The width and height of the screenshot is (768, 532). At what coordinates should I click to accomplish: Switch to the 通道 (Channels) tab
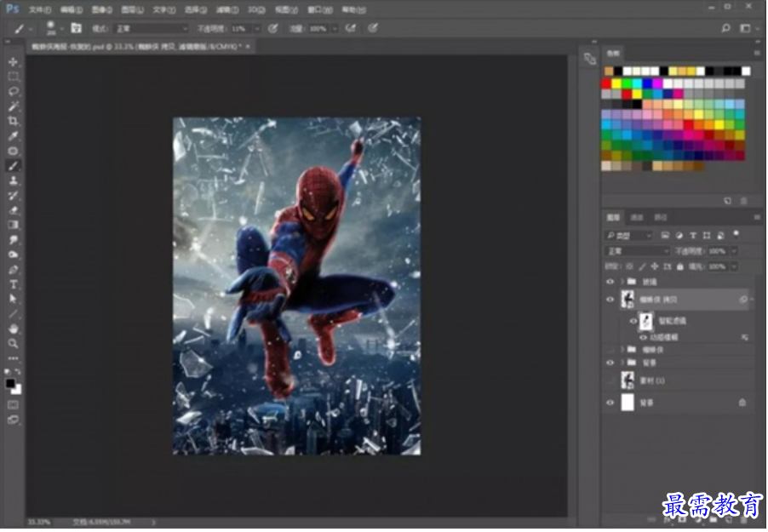(637, 217)
